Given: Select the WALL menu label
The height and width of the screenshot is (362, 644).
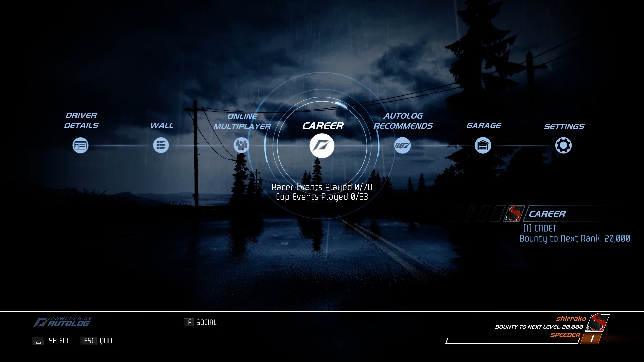Looking at the screenshot, I should [162, 126].
